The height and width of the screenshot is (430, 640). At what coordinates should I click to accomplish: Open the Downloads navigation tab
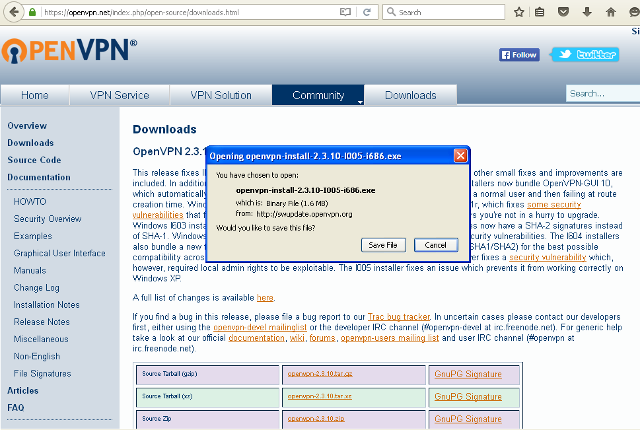point(411,95)
